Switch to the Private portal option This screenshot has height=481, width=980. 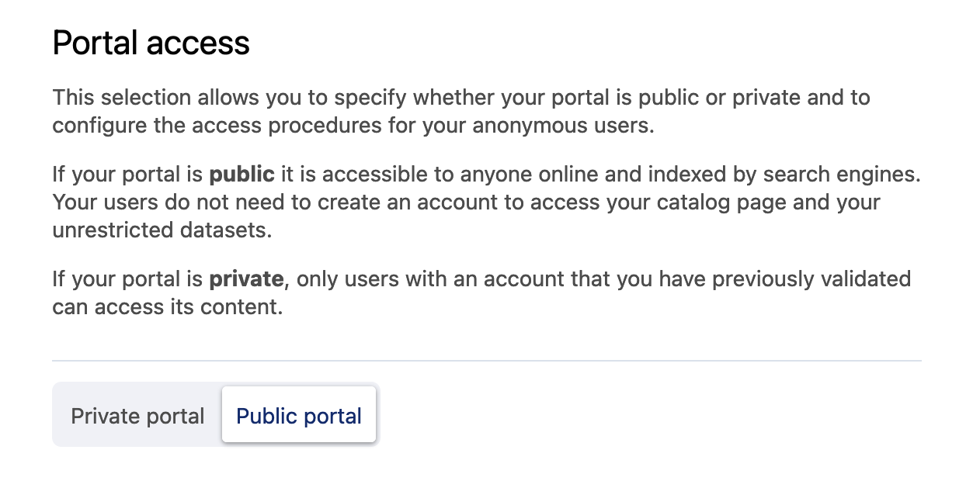(x=137, y=416)
